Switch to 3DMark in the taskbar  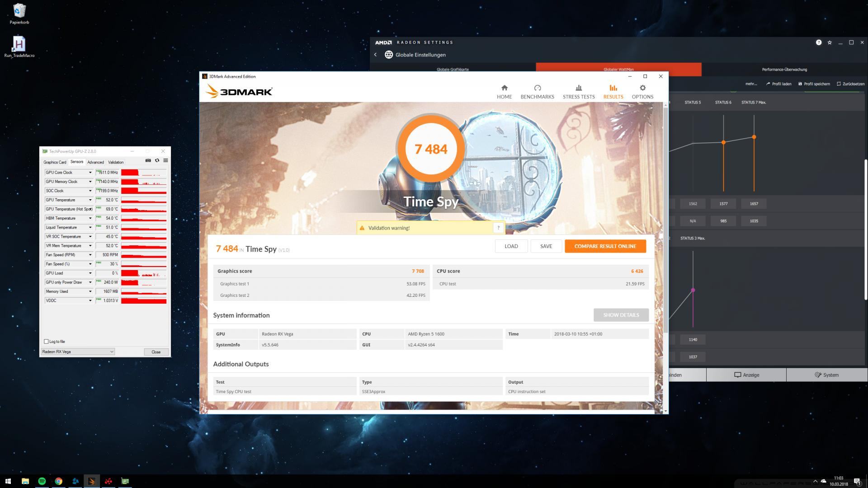[x=92, y=481]
